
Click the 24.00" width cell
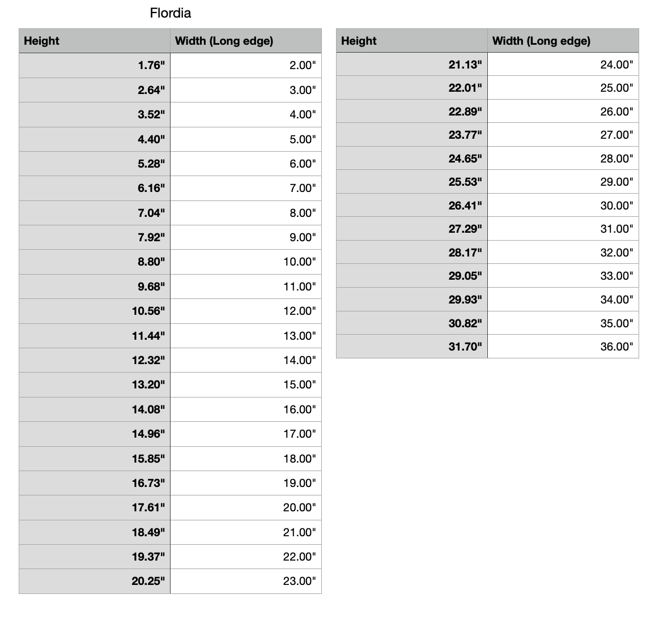point(563,65)
